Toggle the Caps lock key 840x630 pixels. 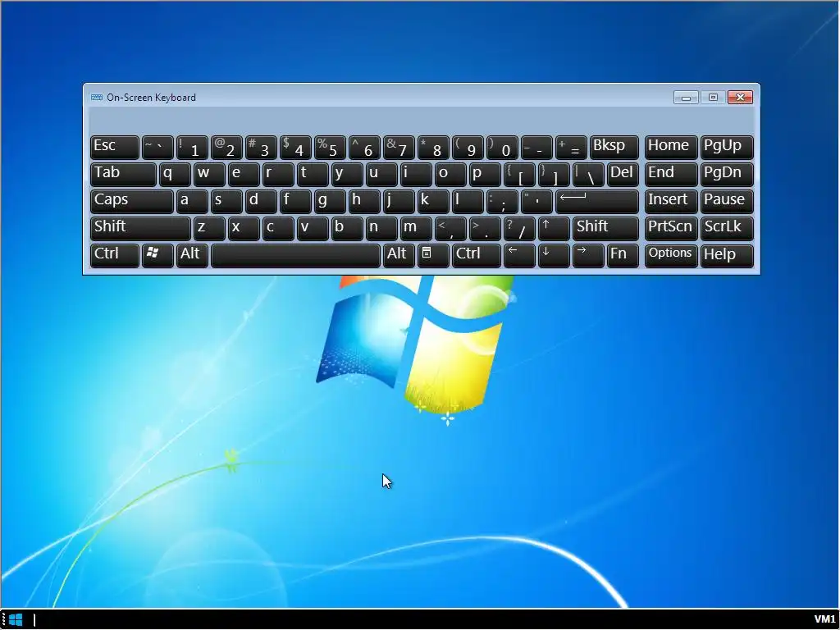132,202
